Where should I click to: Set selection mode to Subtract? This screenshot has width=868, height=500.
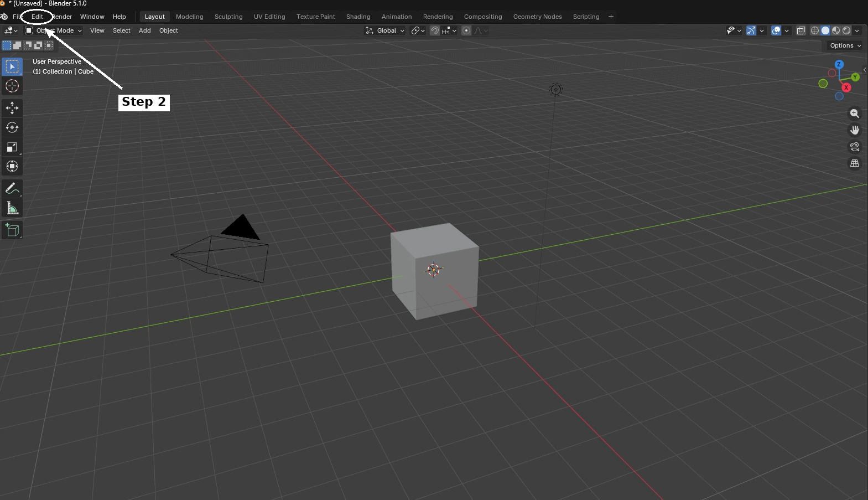coord(28,45)
